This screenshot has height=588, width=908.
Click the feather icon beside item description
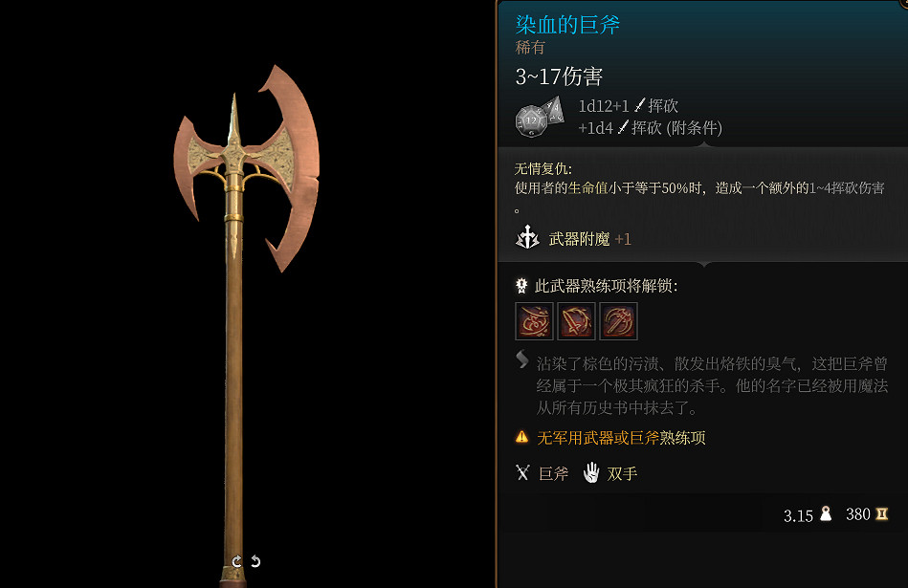coord(521,359)
